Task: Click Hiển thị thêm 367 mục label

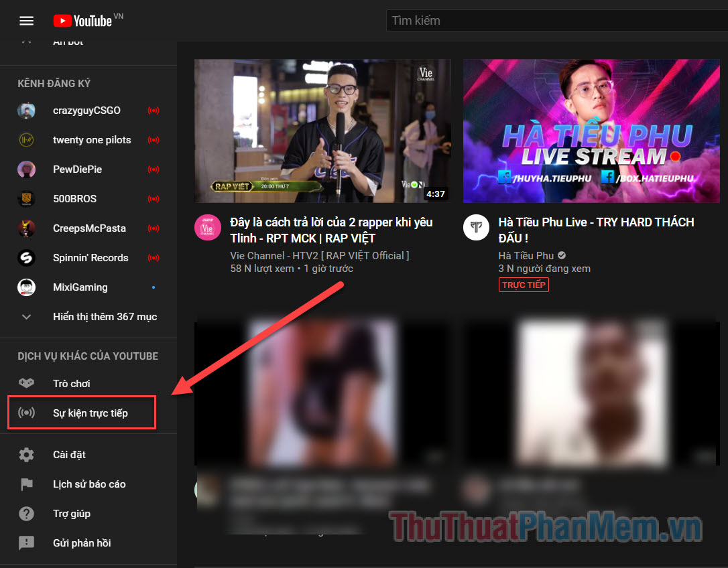Action: (105, 317)
